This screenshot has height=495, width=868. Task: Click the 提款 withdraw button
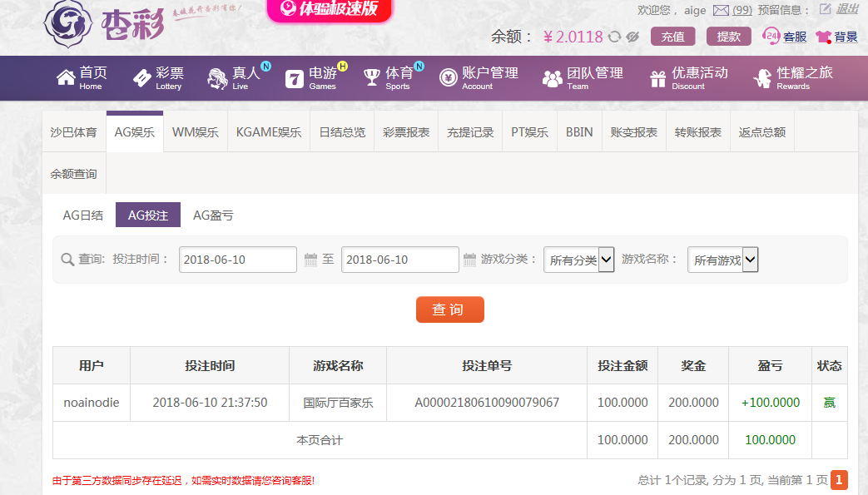(x=728, y=37)
